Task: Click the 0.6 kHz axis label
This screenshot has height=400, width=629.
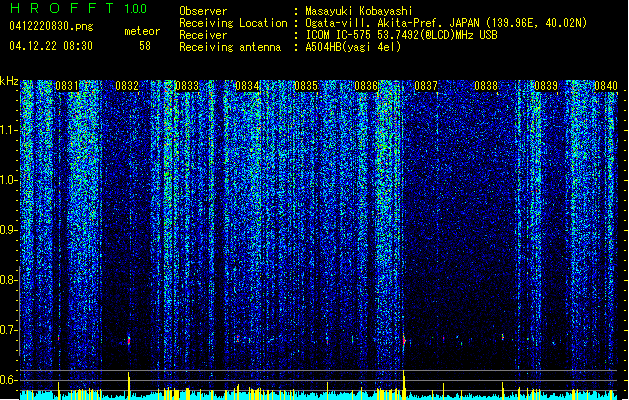Action: click(x=8, y=380)
